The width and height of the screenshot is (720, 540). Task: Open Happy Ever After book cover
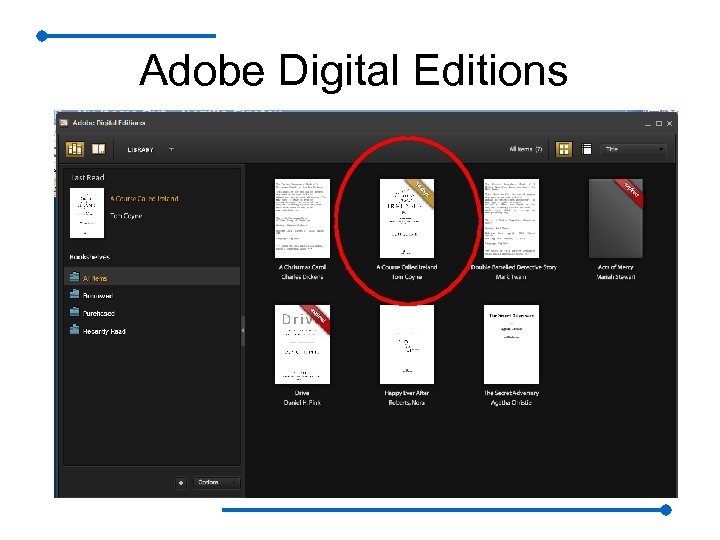pos(407,344)
